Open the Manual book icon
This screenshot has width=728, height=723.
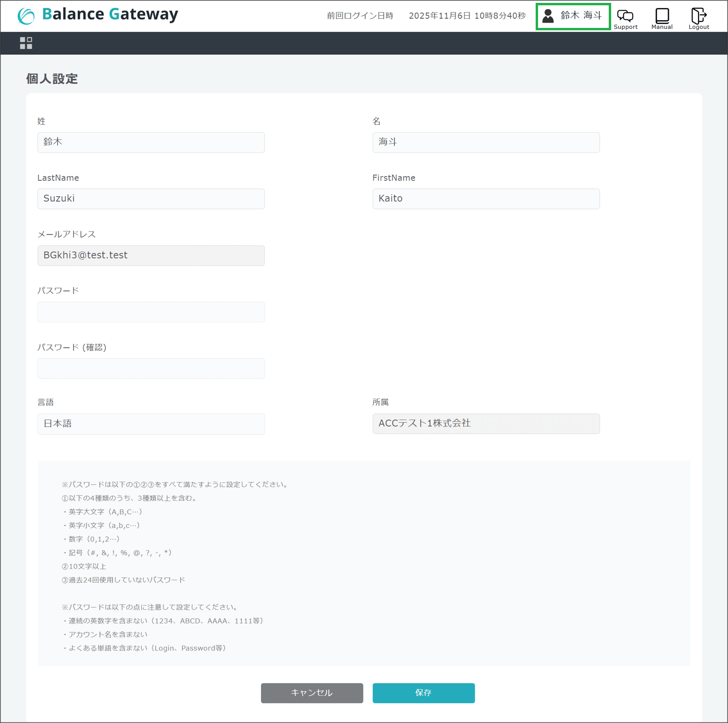point(662,17)
